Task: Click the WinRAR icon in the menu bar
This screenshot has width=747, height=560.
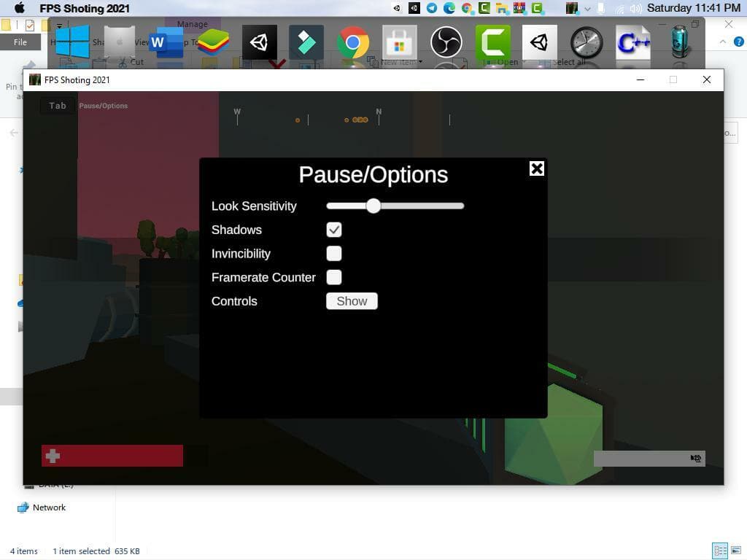Action: pyautogui.click(x=519, y=7)
